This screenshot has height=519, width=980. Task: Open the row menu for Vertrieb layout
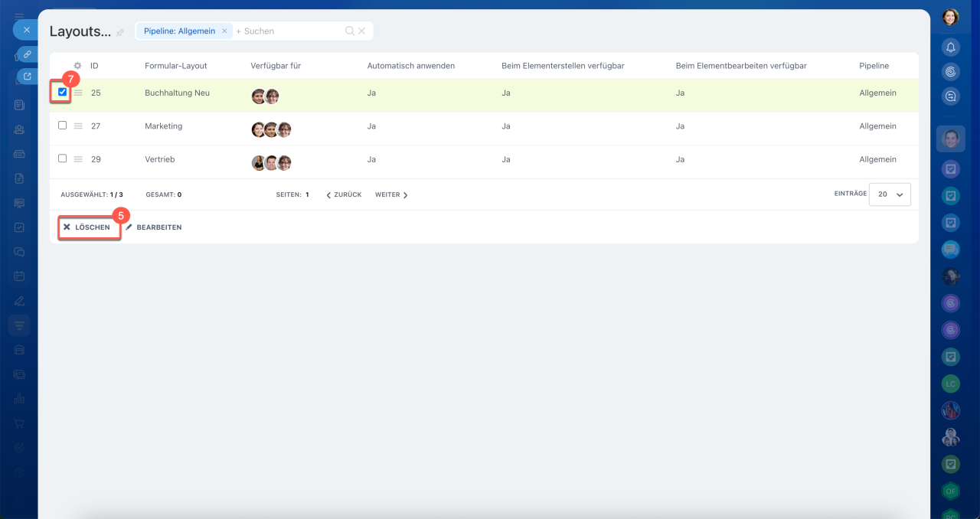click(78, 159)
